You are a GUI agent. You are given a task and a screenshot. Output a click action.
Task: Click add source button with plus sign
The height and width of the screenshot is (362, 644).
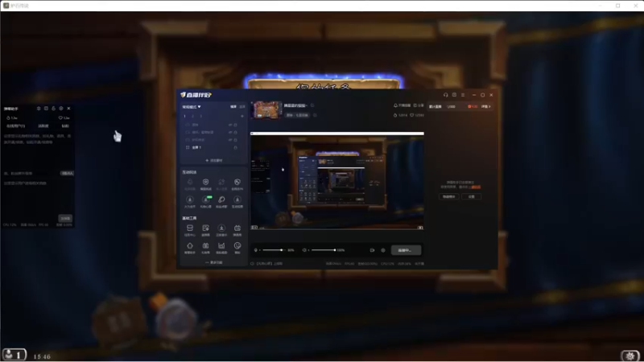(x=214, y=160)
